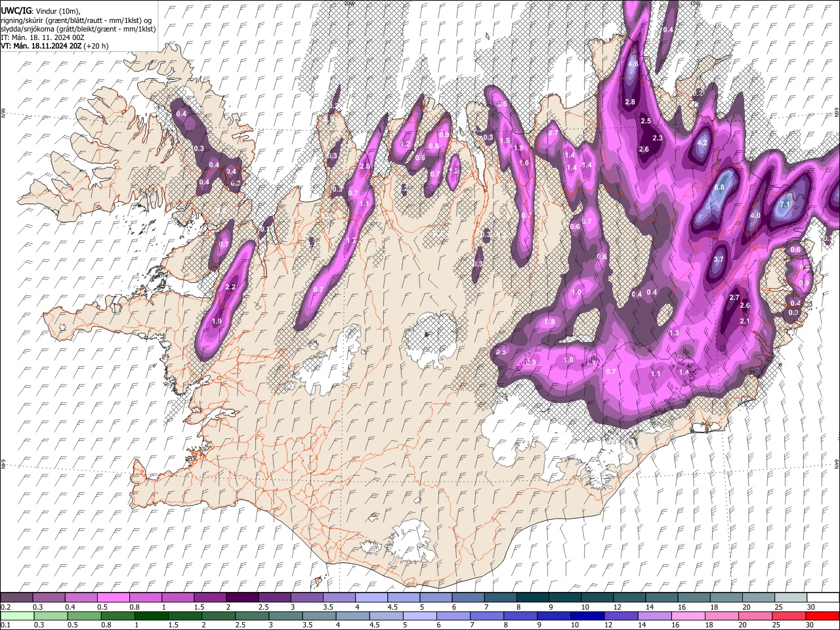Select the 4.0 value label
The width and height of the screenshot is (840, 630).
point(755,215)
